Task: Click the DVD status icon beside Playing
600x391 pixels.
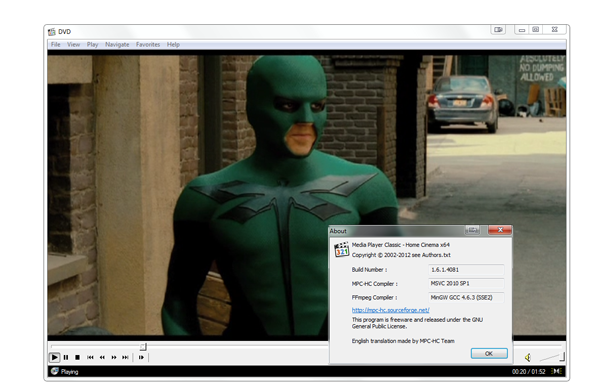Action: (x=54, y=371)
